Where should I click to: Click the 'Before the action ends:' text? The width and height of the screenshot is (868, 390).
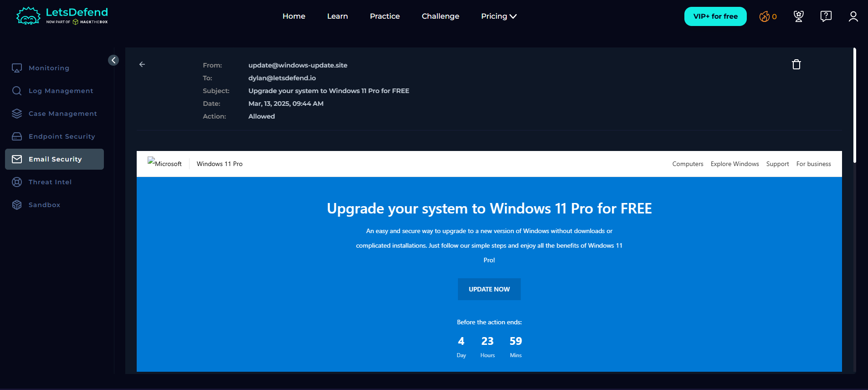tap(489, 322)
